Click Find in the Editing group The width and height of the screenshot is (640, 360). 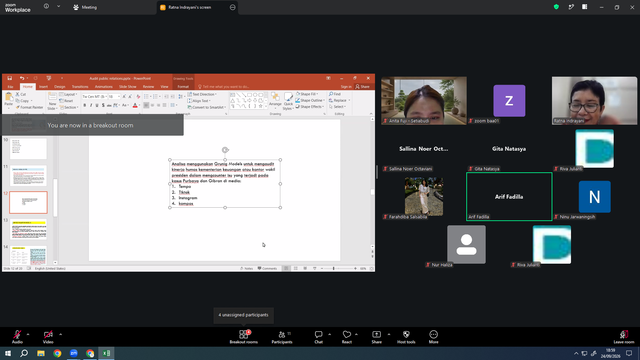click(335, 94)
